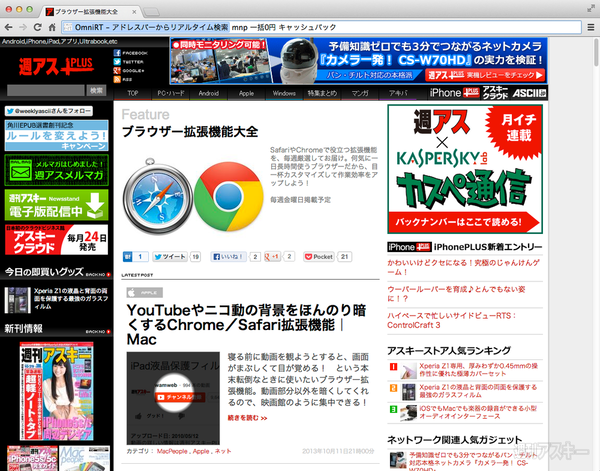The width and height of the screenshot is (600, 471).
Task: Open a new tab button
Action: coord(152,12)
